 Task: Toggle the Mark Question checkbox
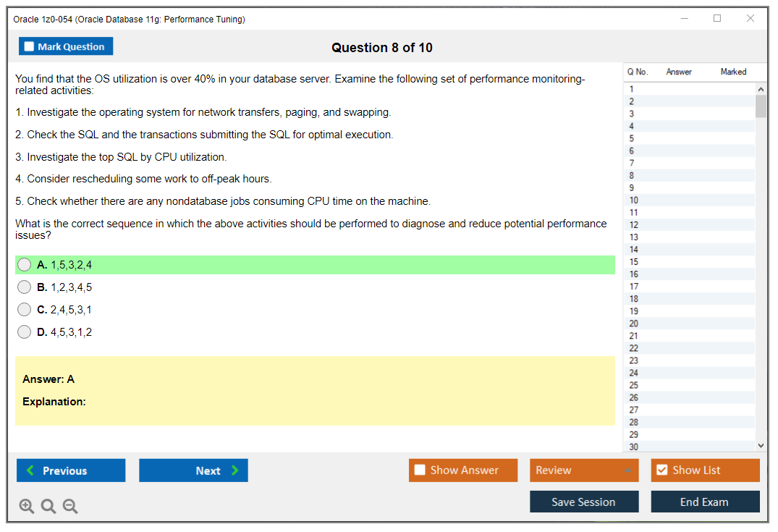(30, 46)
